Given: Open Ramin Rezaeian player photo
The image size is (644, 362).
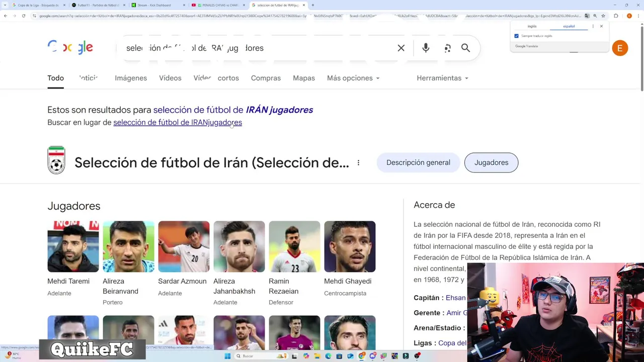Looking at the screenshot, I should pos(294,246).
